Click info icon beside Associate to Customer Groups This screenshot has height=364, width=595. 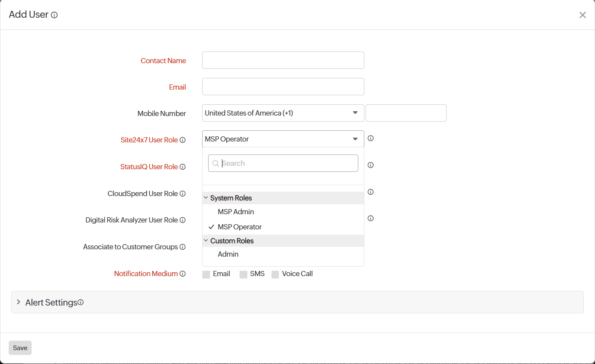(x=183, y=247)
